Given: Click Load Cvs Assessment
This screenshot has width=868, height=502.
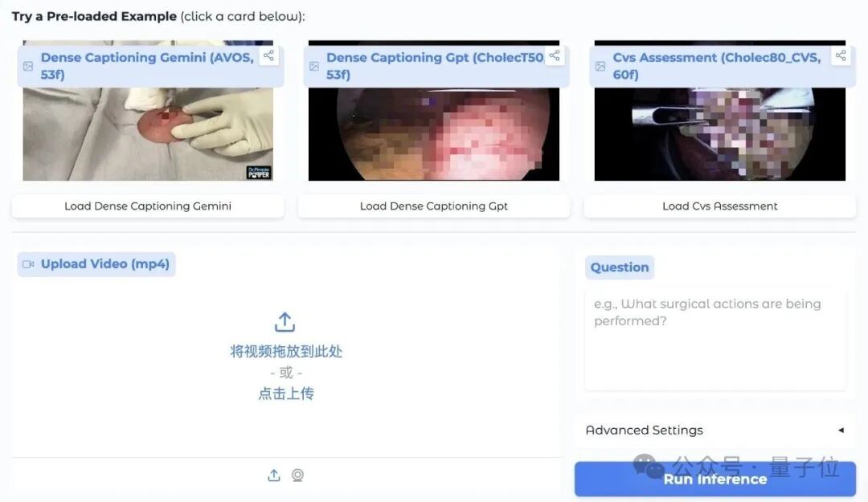Looking at the screenshot, I should pyautogui.click(x=719, y=206).
